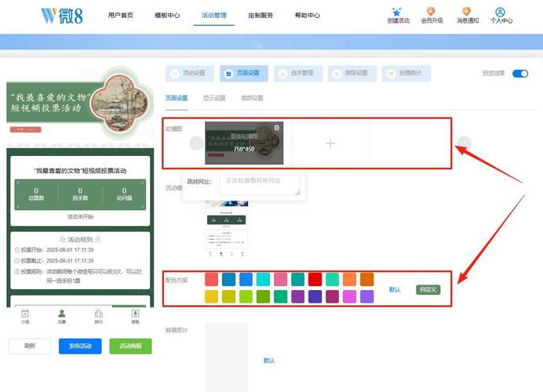This screenshot has height=392, width=543.
Task: Switch to 投票统计 tab
Action: (x=406, y=74)
